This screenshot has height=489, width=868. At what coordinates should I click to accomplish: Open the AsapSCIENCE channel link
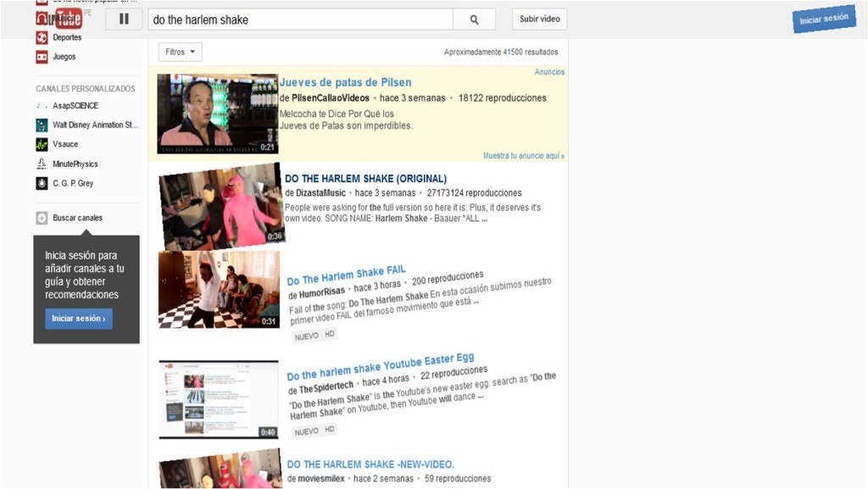(75, 106)
